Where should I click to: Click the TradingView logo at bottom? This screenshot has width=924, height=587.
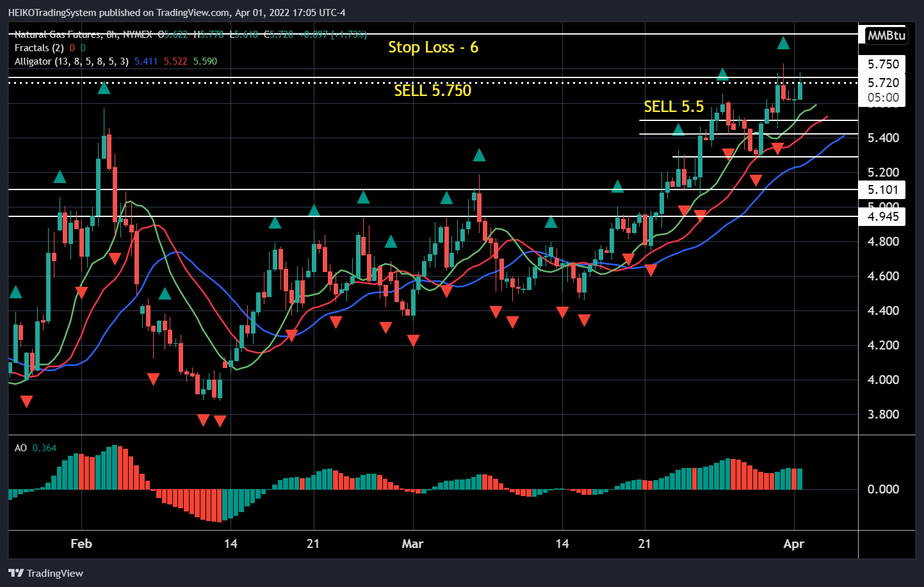click(46, 573)
